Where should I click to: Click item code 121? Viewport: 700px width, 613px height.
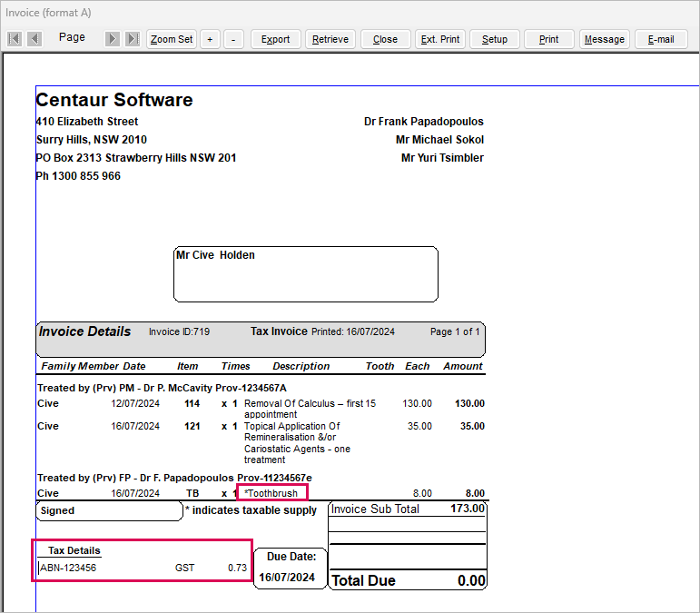[192, 427]
